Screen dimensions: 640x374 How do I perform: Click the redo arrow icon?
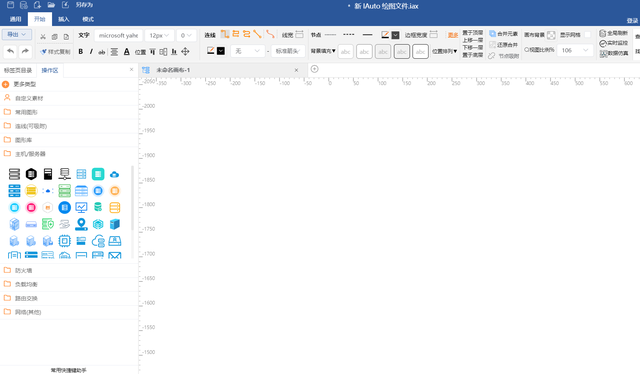25,51
